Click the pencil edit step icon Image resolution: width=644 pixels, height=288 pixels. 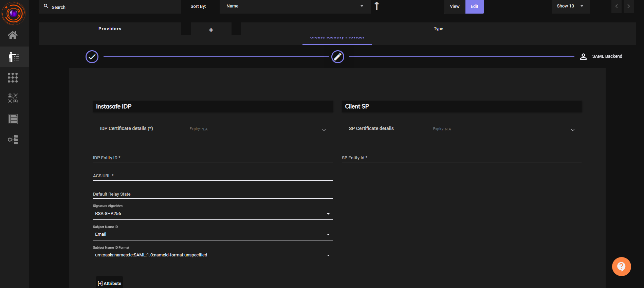point(338,57)
